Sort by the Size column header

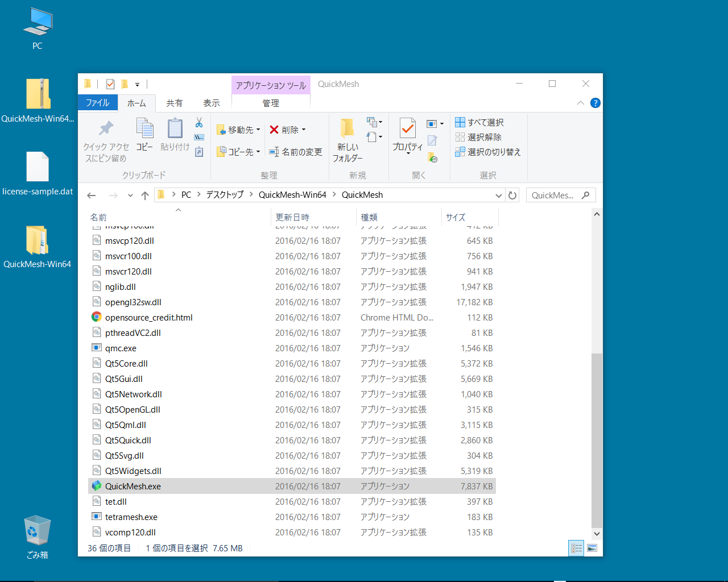point(470,217)
